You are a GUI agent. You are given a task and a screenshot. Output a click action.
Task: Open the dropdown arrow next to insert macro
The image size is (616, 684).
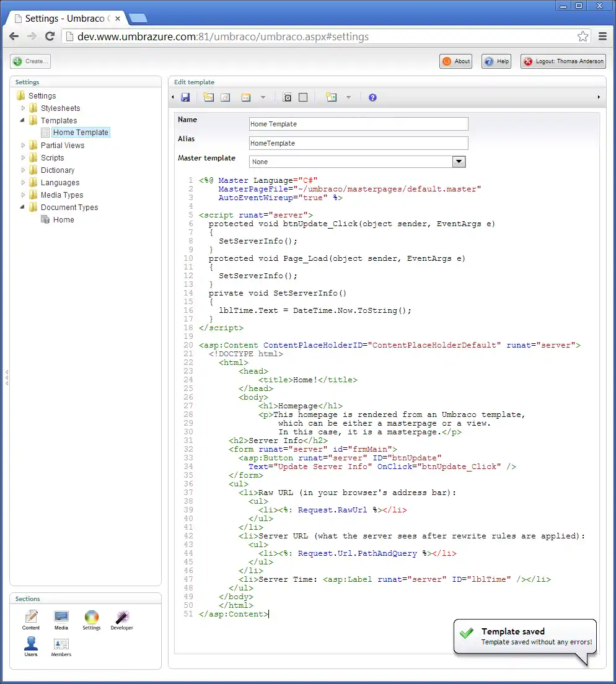coord(263,97)
